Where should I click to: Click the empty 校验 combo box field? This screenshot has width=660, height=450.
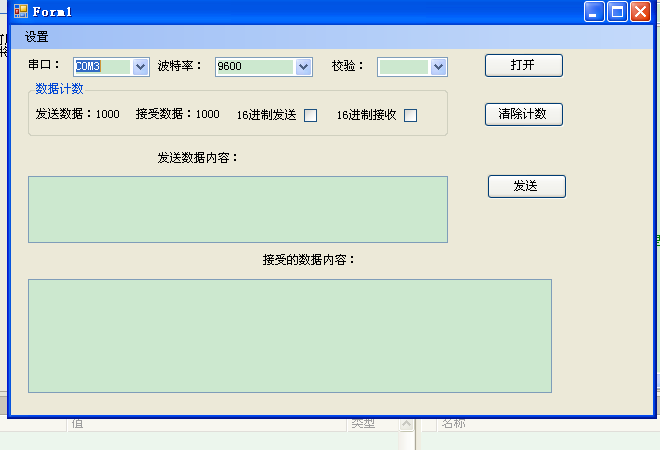coord(404,67)
